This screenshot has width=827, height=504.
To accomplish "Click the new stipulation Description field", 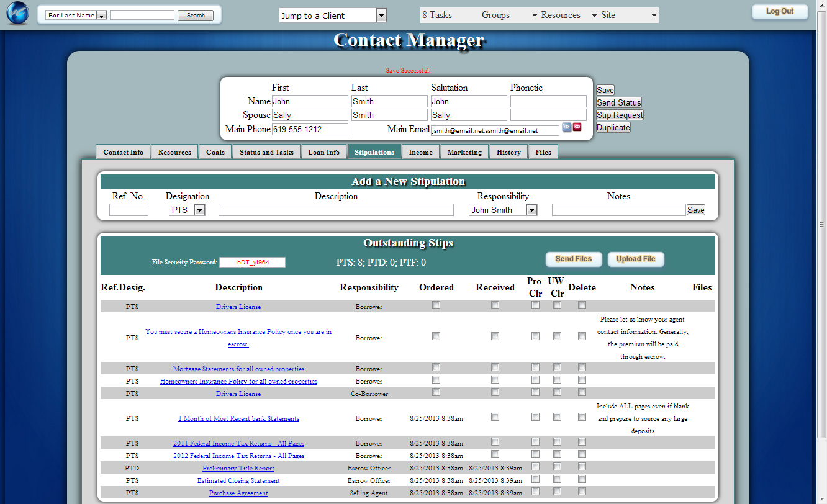I will pos(336,210).
